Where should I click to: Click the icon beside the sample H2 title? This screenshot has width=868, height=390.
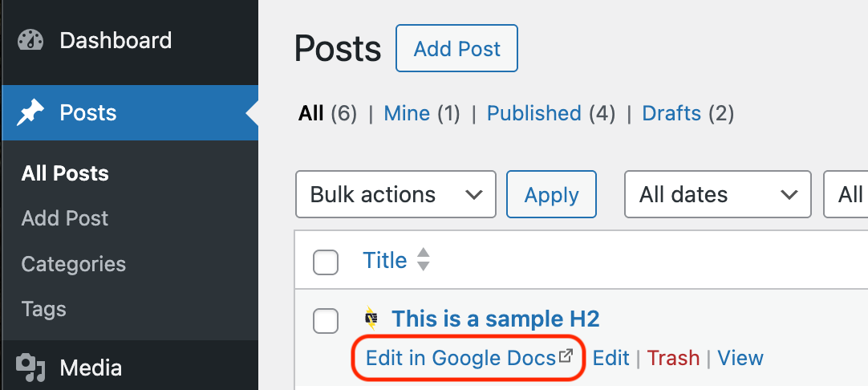pos(371,319)
